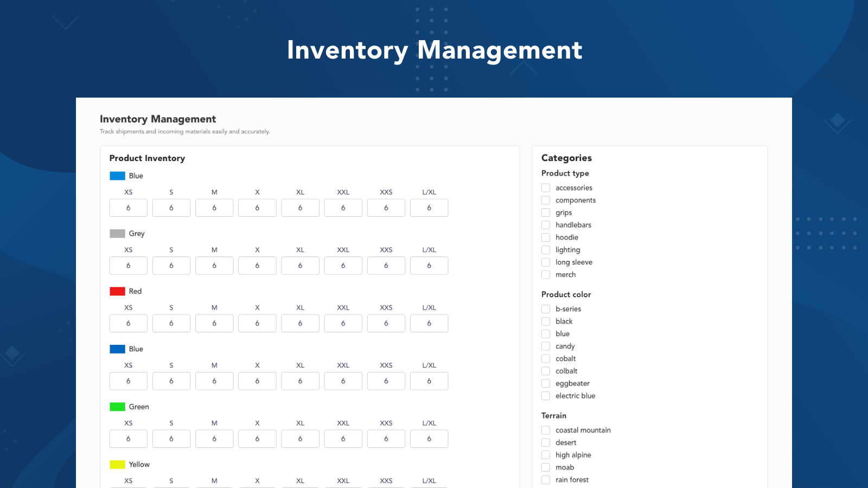Check the "black" product color option
This screenshot has width=868, height=488.
tap(545, 321)
